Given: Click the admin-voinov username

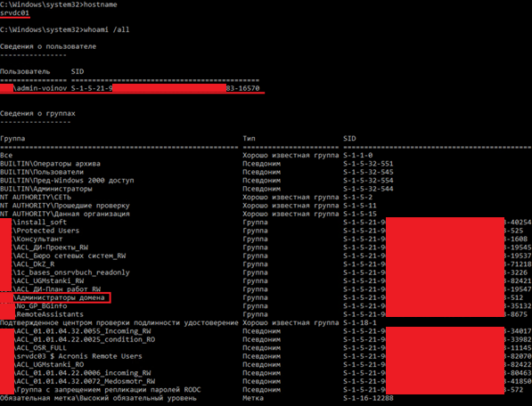Looking at the screenshot, I should [42, 88].
